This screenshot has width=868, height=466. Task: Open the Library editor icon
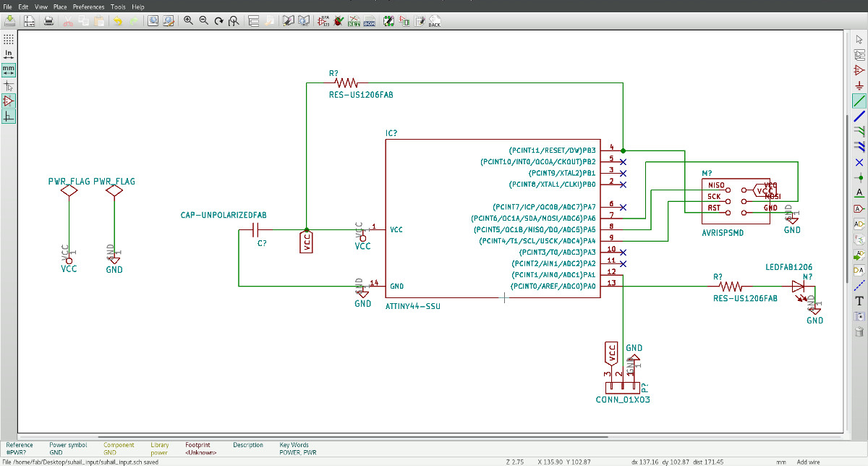coord(288,21)
